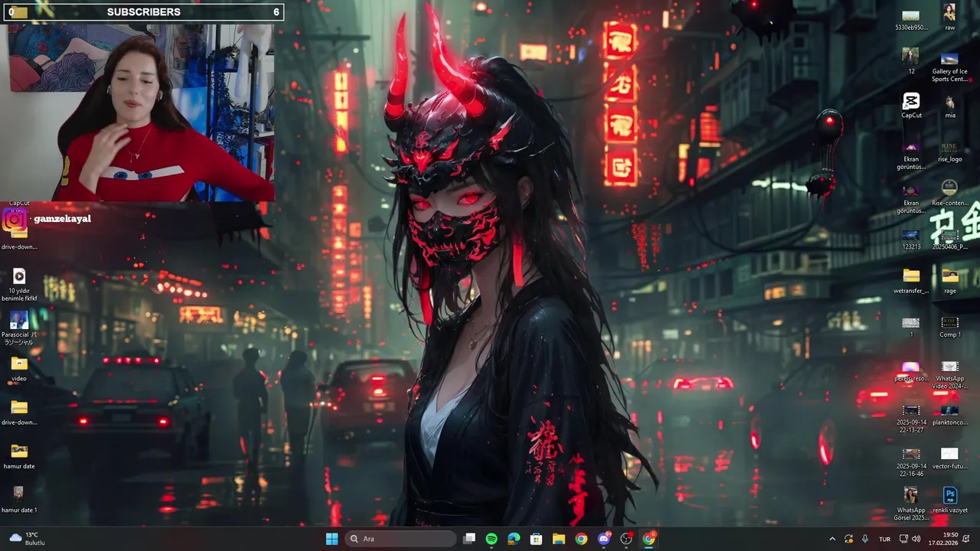Open the 'raw' image file on desktop
The width and height of the screenshot is (980, 551).
(x=949, y=17)
